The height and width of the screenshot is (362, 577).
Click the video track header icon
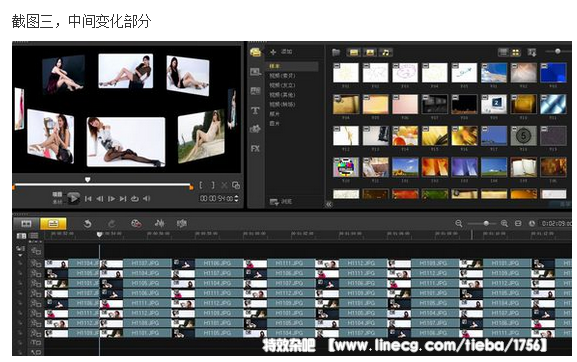36,251
